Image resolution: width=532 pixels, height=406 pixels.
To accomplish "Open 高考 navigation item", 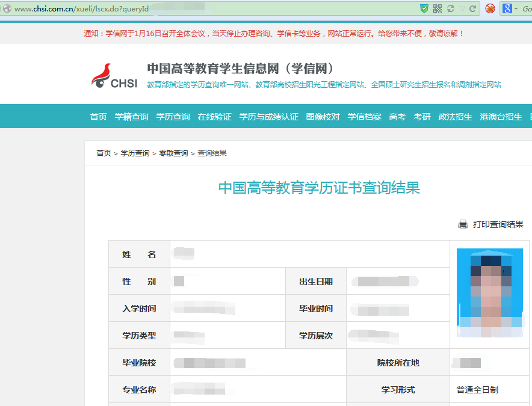I will [x=397, y=117].
